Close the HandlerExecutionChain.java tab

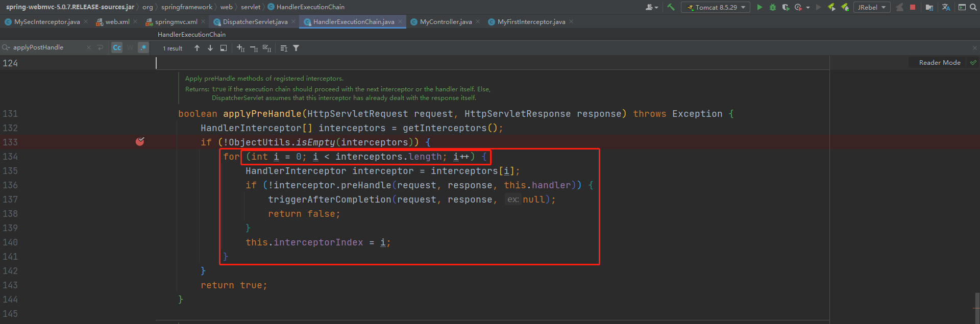click(x=400, y=22)
